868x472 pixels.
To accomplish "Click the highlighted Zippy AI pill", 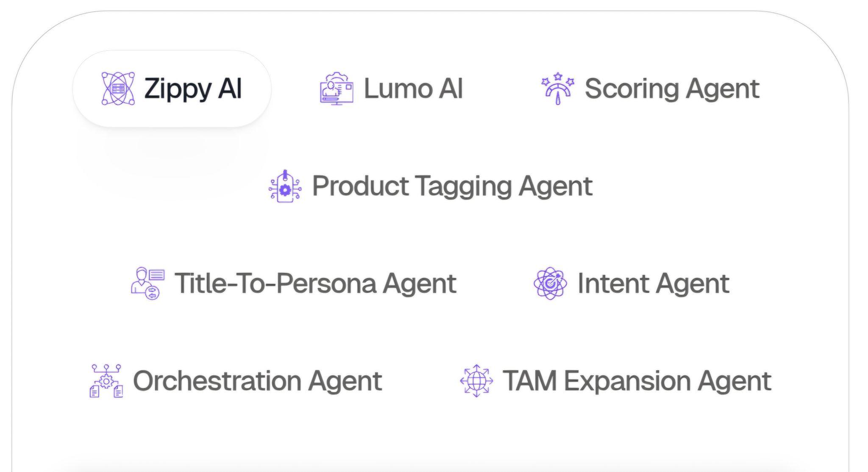I will [x=172, y=89].
